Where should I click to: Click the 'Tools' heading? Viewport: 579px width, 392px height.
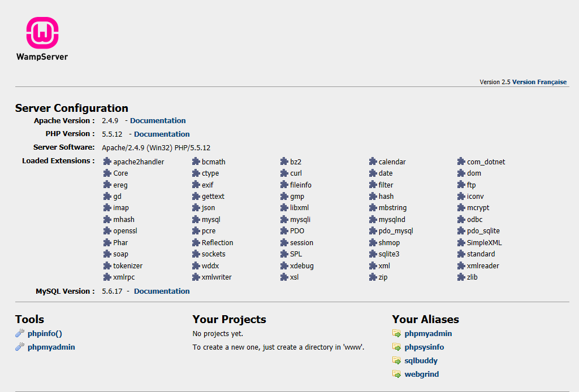[29, 319]
